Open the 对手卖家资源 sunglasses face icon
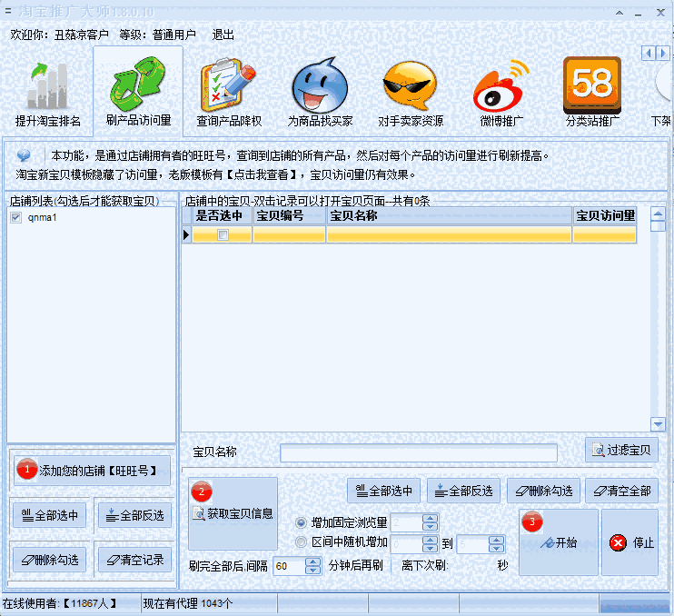The height and width of the screenshot is (616, 674). point(411,85)
